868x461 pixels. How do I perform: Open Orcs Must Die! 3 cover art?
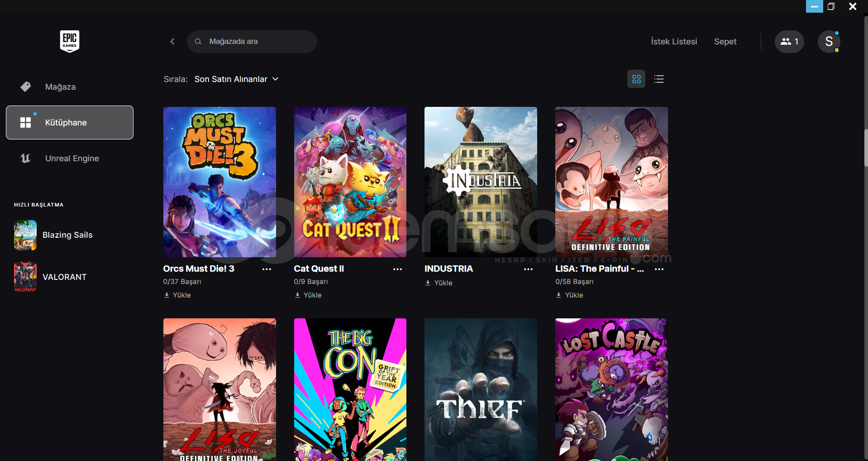(219, 182)
